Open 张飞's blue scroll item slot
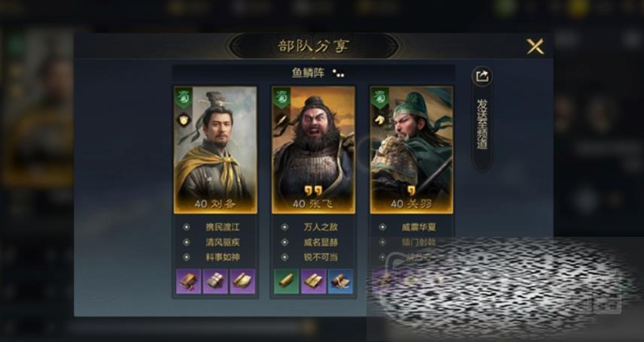The height and width of the screenshot is (342, 644). click(x=340, y=281)
